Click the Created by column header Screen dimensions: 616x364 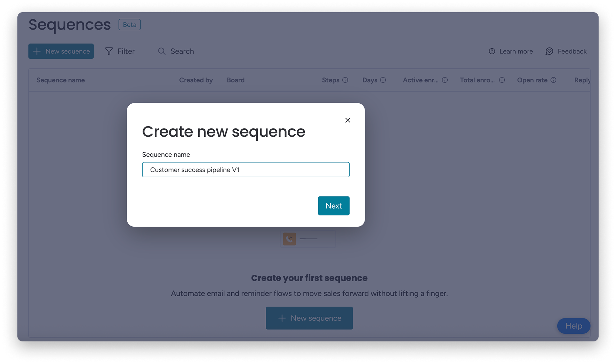196,80
